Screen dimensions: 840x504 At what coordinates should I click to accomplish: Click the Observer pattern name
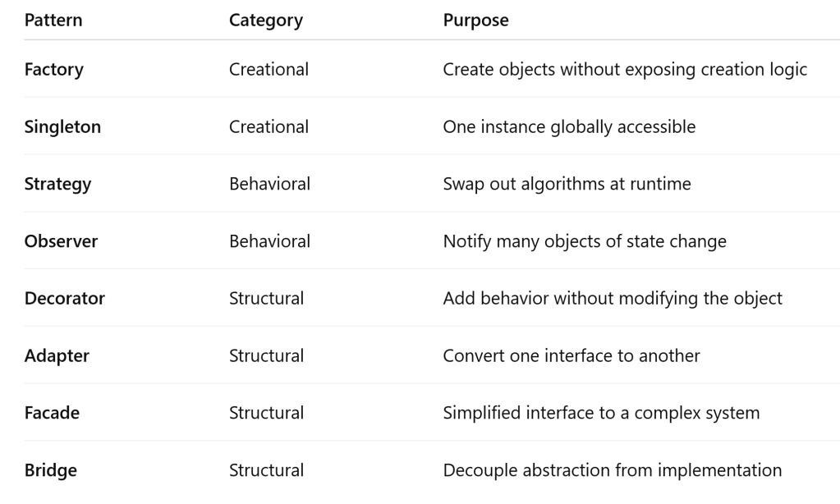60,241
